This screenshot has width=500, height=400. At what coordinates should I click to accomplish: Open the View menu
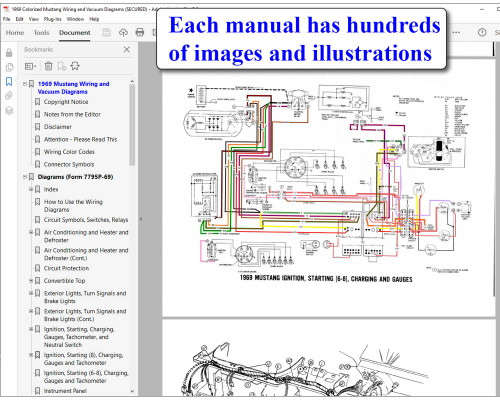[x=34, y=19]
